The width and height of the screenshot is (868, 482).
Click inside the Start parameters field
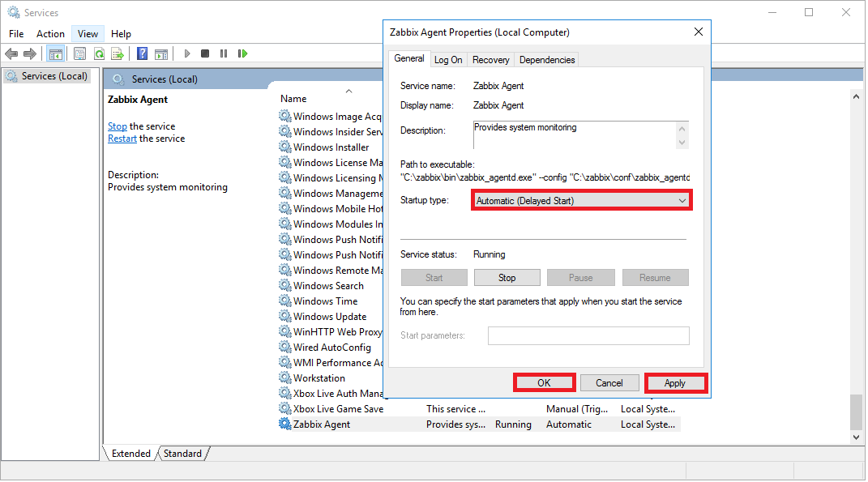[x=588, y=335]
